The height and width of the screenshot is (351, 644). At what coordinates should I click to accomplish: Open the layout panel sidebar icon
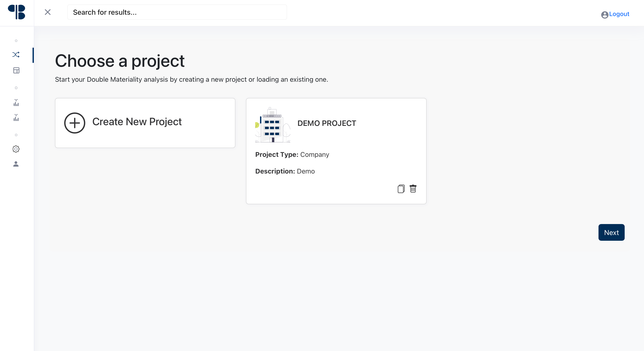pos(16,71)
